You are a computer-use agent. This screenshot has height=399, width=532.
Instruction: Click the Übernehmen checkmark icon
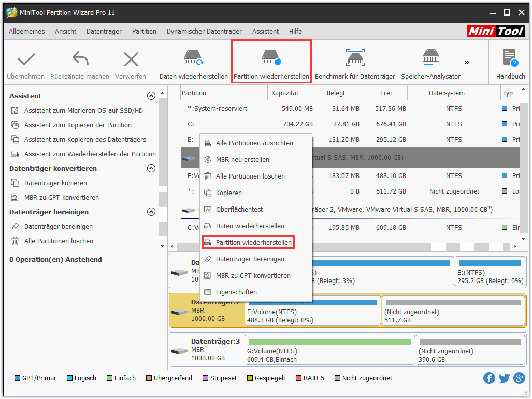coord(25,60)
